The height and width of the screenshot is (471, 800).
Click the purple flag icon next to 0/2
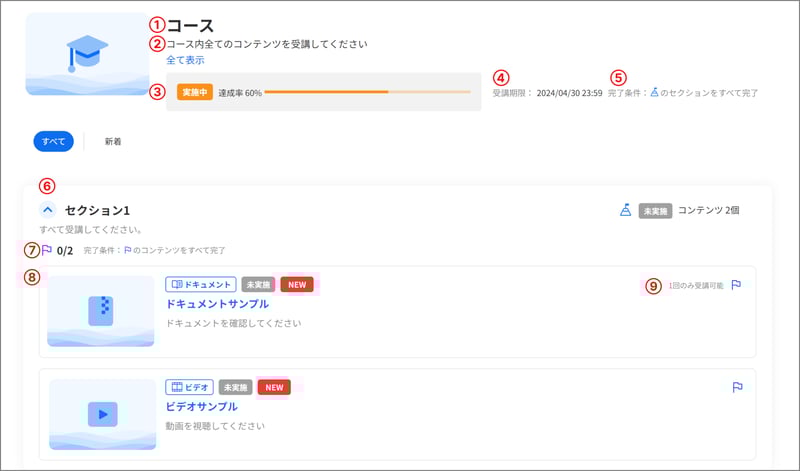46,250
